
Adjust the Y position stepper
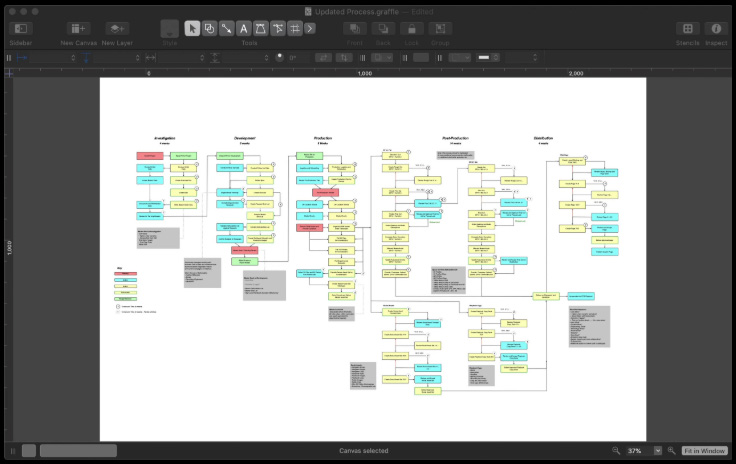point(138,58)
